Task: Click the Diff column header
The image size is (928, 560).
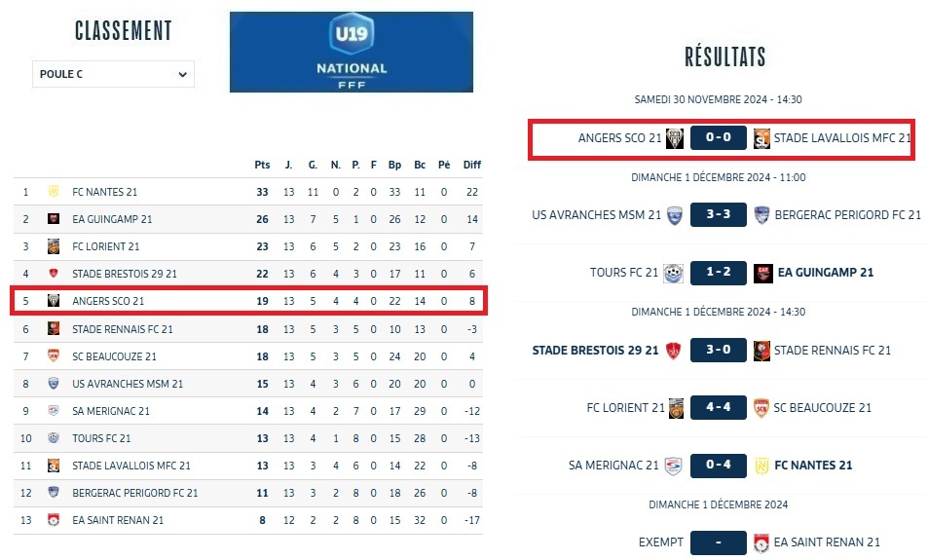Action: coord(471,165)
